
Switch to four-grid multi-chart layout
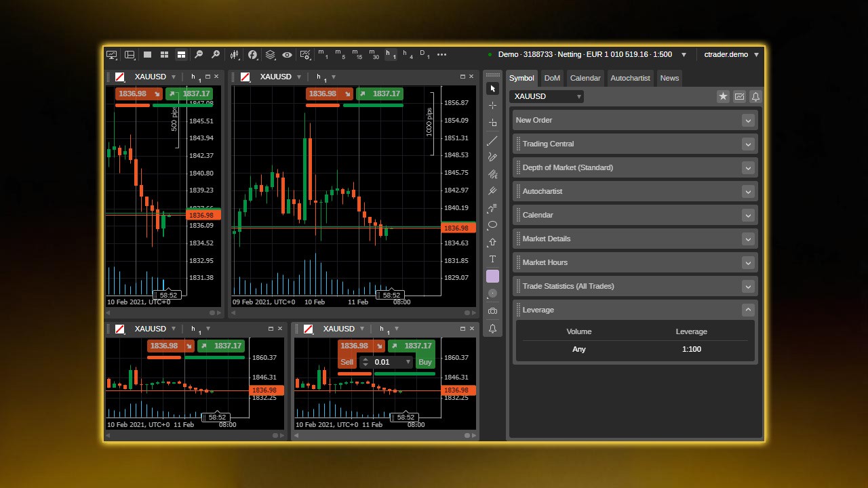coord(164,55)
